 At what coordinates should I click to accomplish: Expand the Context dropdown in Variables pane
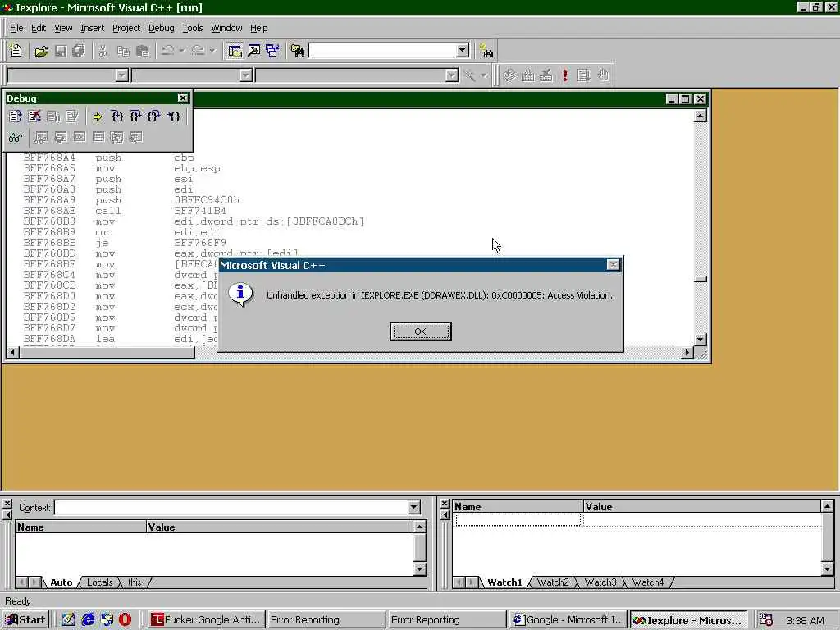pos(413,507)
